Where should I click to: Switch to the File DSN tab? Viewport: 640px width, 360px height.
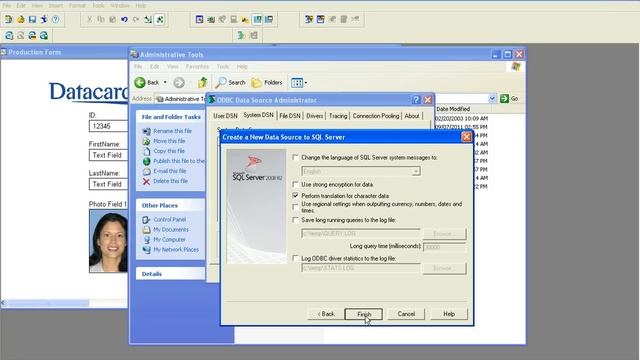(x=290, y=116)
